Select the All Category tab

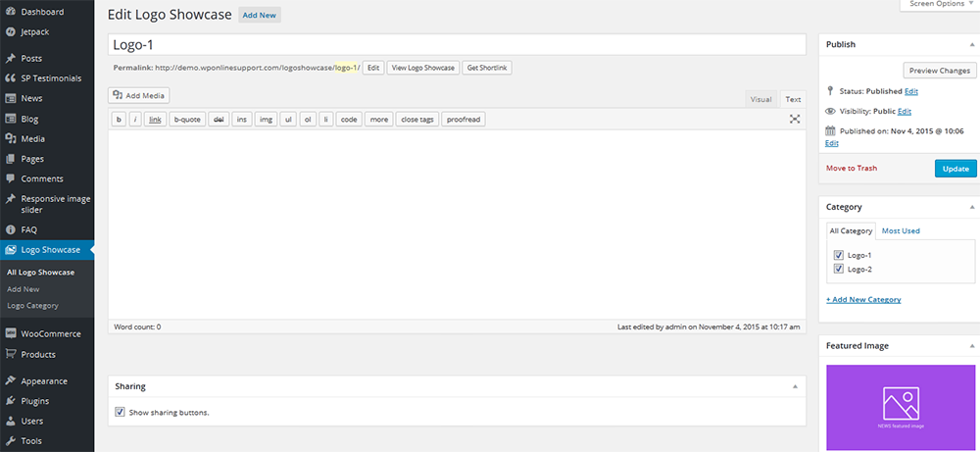pos(851,230)
